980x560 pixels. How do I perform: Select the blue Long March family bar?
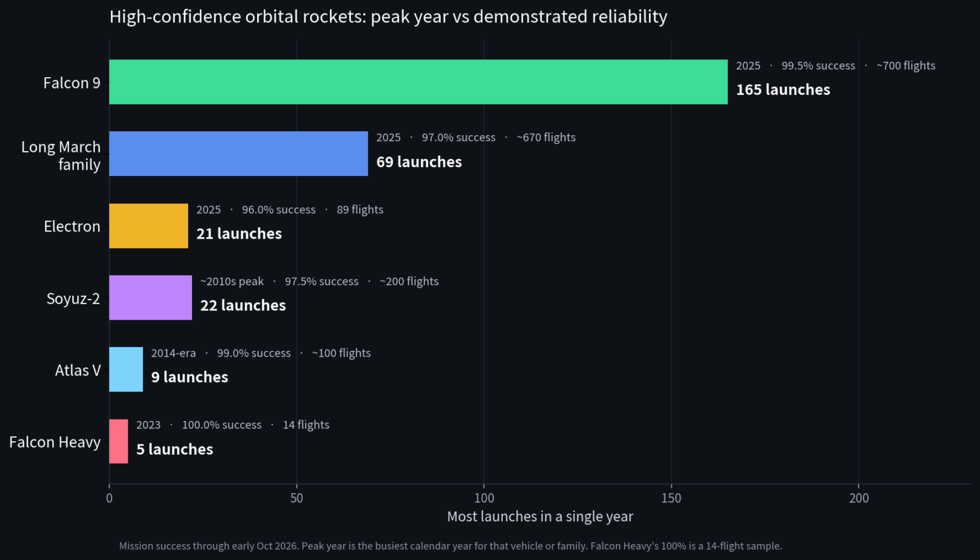(239, 154)
